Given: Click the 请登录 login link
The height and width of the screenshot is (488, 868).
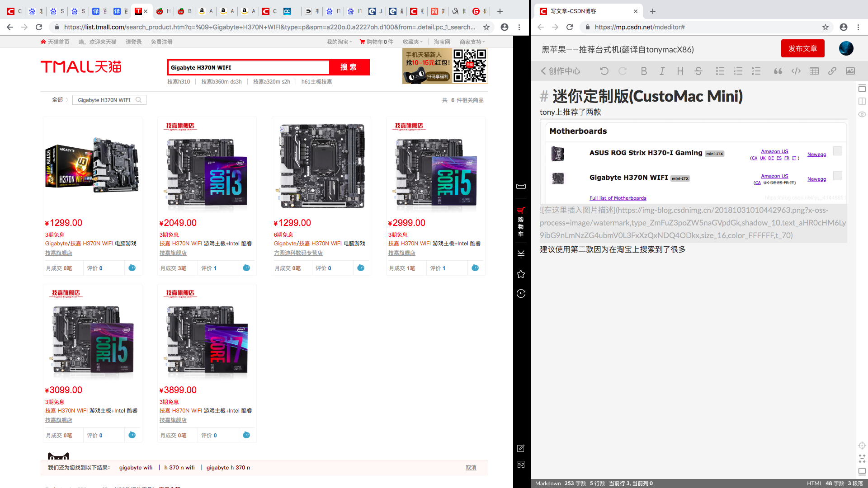Looking at the screenshot, I should [133, 42].
